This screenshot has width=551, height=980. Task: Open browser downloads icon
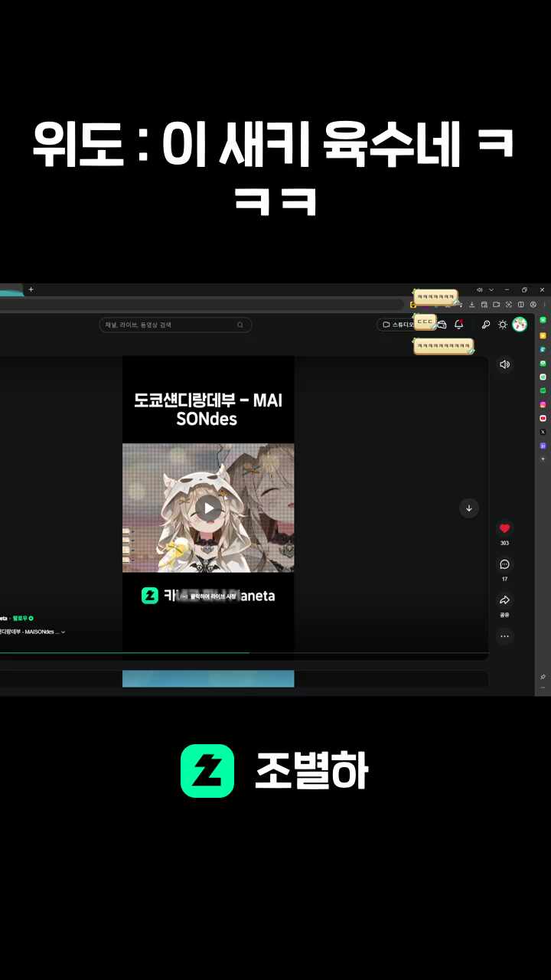pos(472,305)
